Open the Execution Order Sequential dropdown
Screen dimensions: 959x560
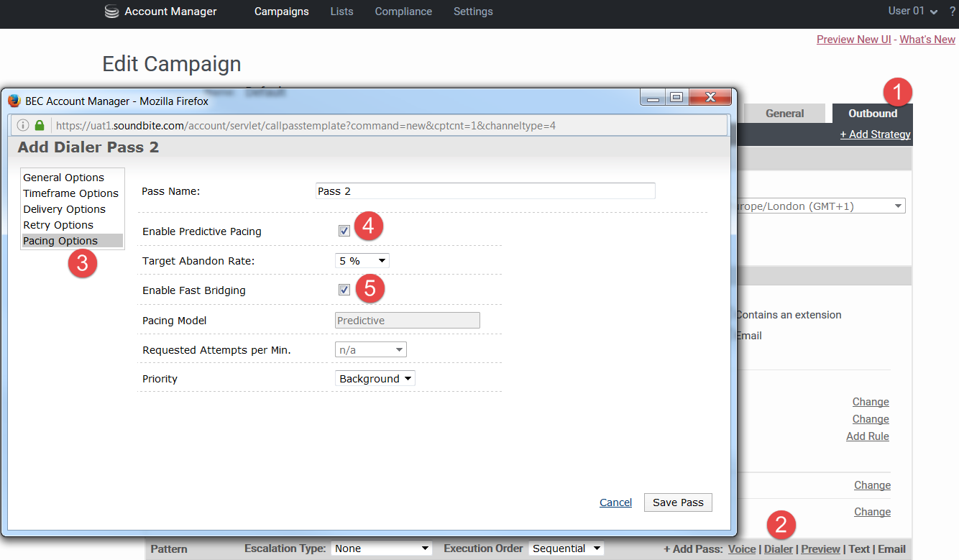[x=566, y=548]
